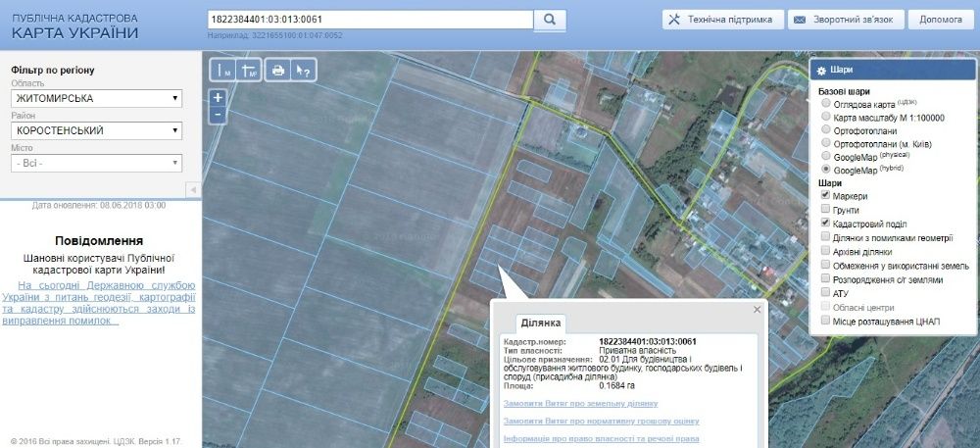
Task: Click the Допомога button
Action: [x=941, y=20]
